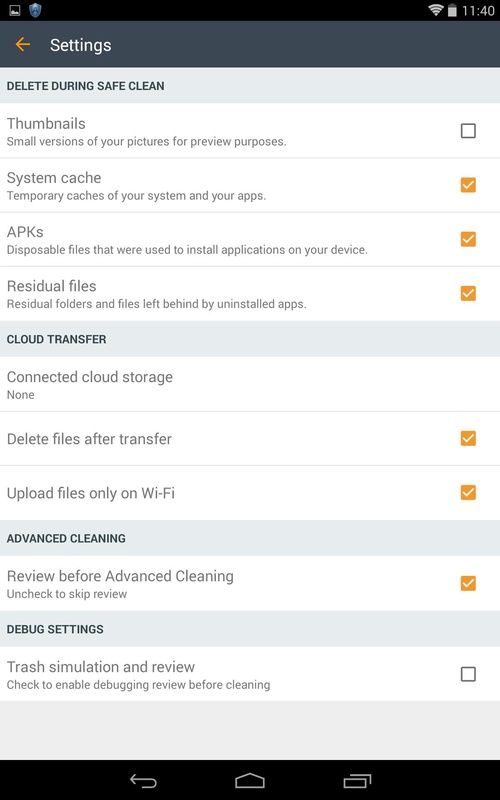Tap the clock in the status bar

pos(478,10)
